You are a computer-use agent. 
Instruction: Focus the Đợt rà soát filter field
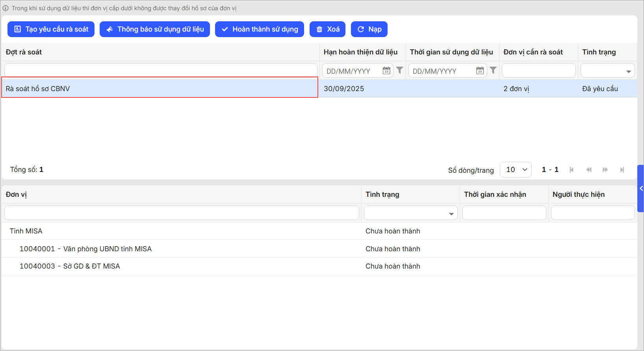coord(161,70)
